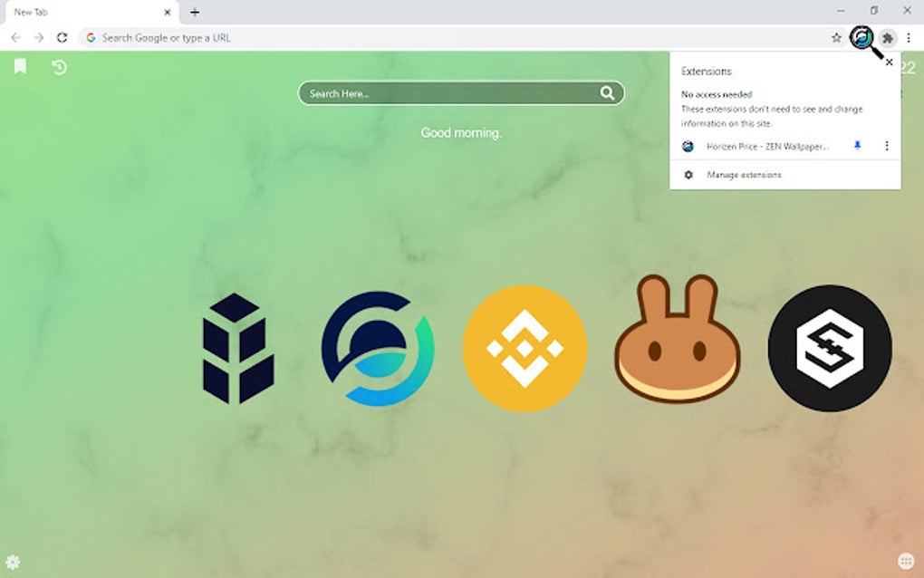
Task: Open the IOST black hexagon shortcut
Action: (830, 348)
